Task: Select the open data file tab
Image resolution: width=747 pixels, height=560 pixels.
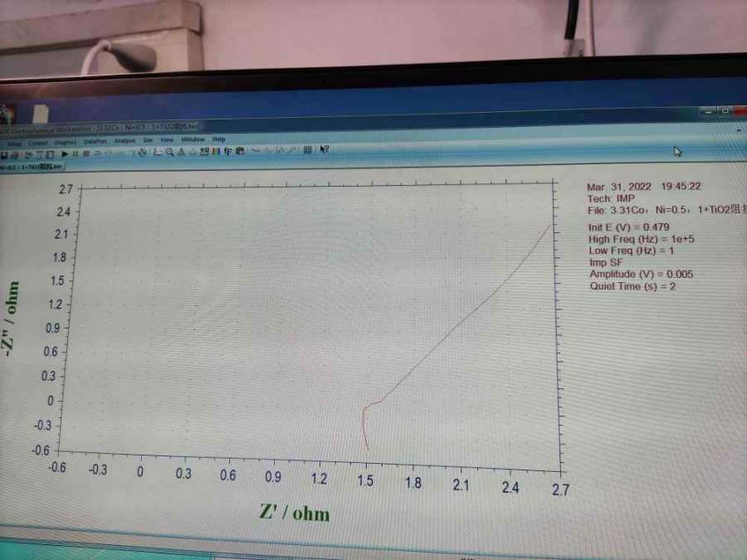Action: (x=32, y=166)
